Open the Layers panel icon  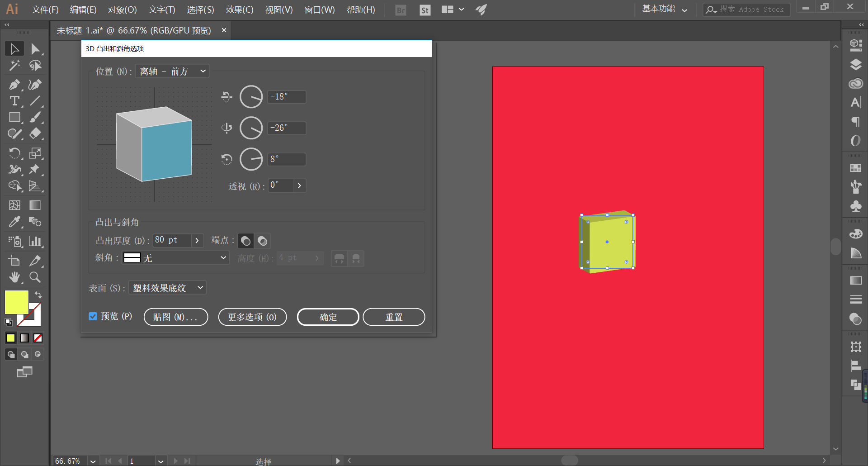[855, 65]
